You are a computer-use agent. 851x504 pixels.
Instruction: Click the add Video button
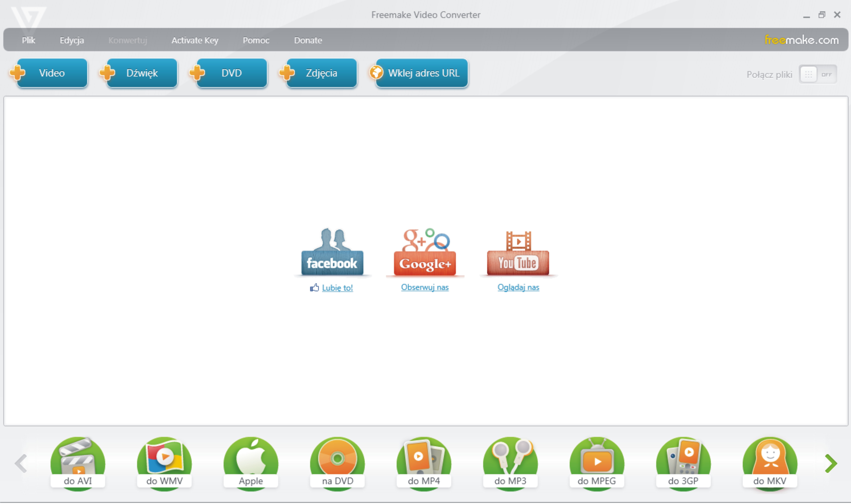coord(52,73)
